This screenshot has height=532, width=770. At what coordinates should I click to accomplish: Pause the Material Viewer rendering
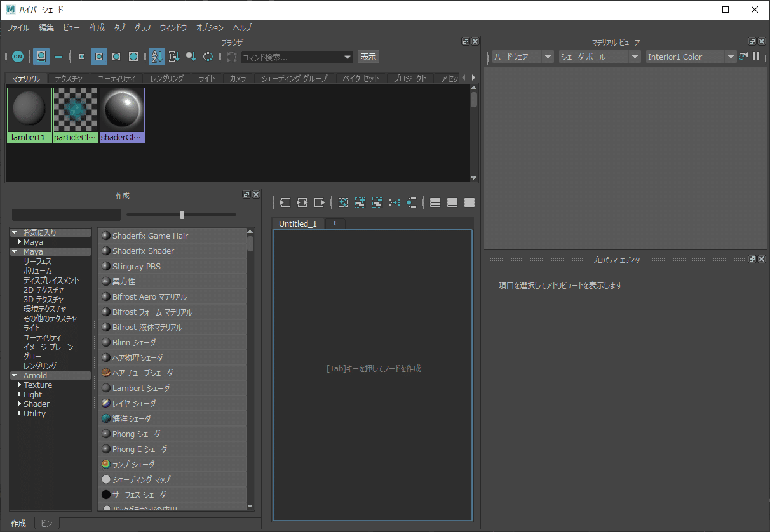coord(756,57)
